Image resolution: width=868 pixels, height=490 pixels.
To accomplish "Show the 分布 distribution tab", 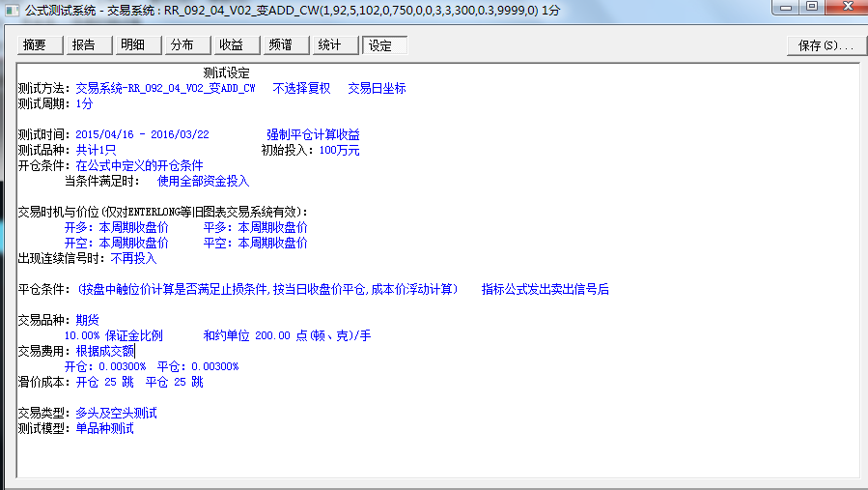I will [x=182, y=45].
